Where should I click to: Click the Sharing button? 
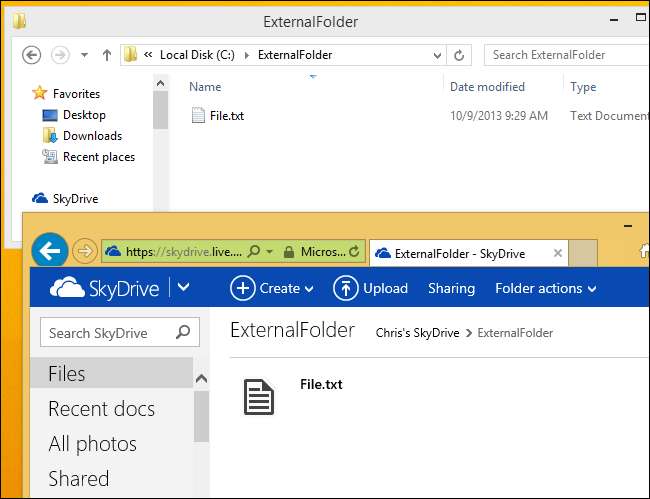click(x=451, y=288)
